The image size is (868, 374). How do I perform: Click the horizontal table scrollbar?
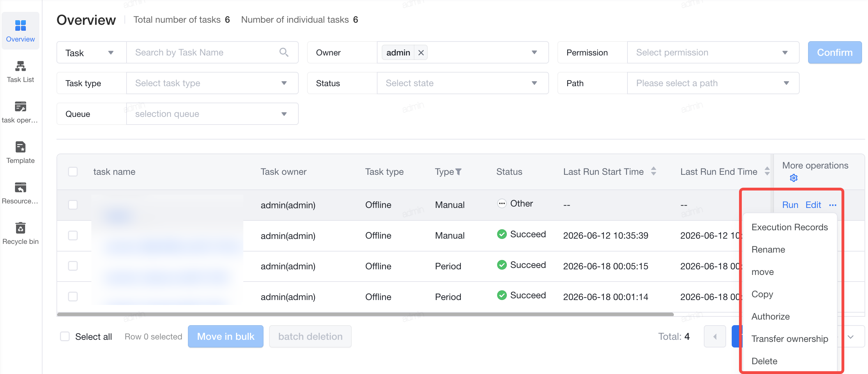pyautogui.click(x=365, y=314)
